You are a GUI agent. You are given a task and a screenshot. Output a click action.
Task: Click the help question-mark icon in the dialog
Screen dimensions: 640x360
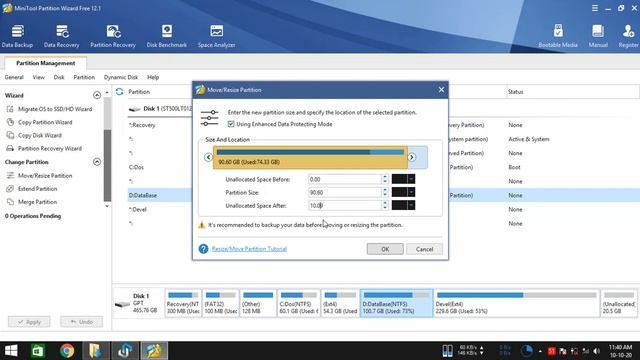pyautogui.click(x=203, y=249)
